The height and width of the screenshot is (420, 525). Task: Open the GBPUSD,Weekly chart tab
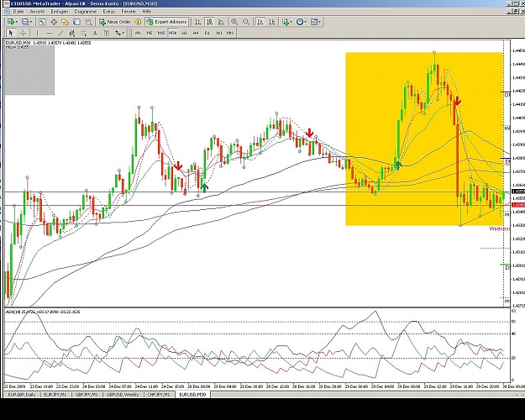click(123, 395)
